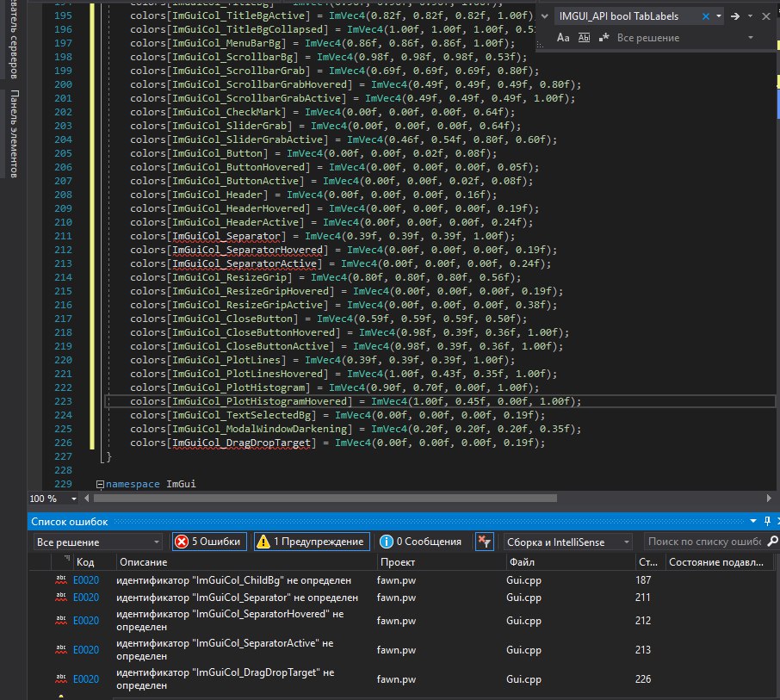The height and width of the screenshot is (700, 780).
Task: Click the error code link for ImGuiCol_ChildBg
Action: pyautogui.click(x=86, y=581)
